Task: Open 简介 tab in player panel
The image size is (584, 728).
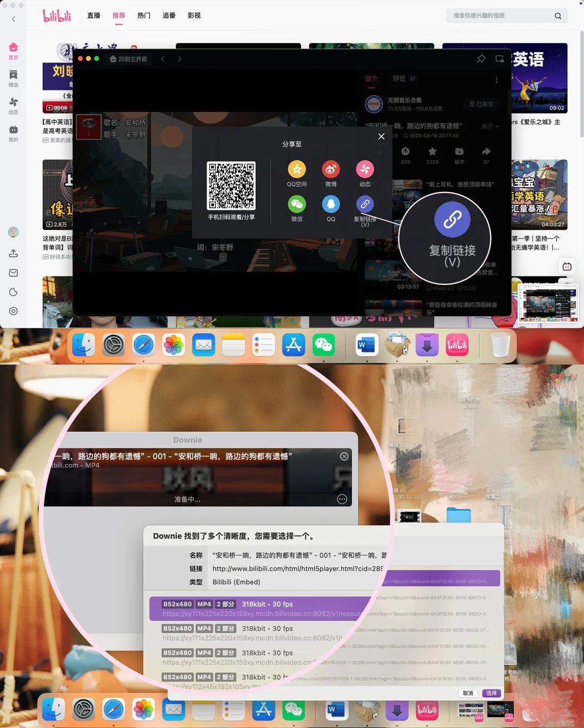Action: click(x=371, y=78)
